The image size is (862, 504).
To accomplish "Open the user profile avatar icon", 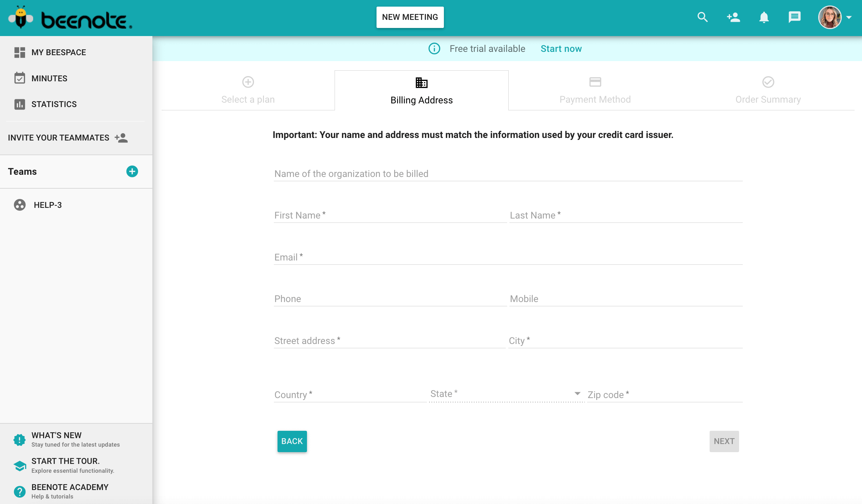I will click(830, 17).
